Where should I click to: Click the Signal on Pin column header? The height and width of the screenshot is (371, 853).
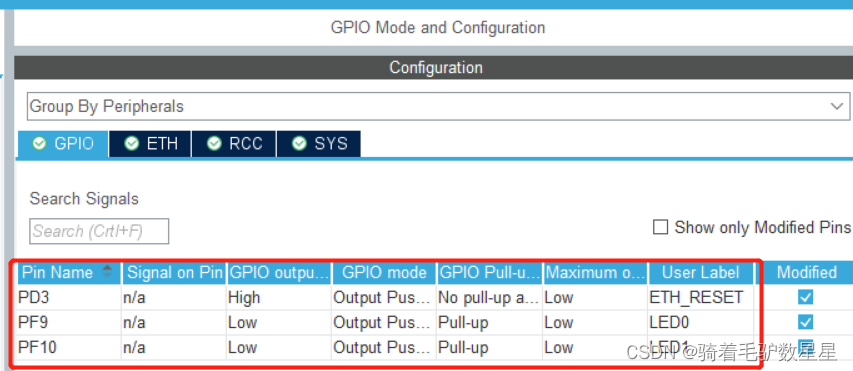tap(174, 273)
